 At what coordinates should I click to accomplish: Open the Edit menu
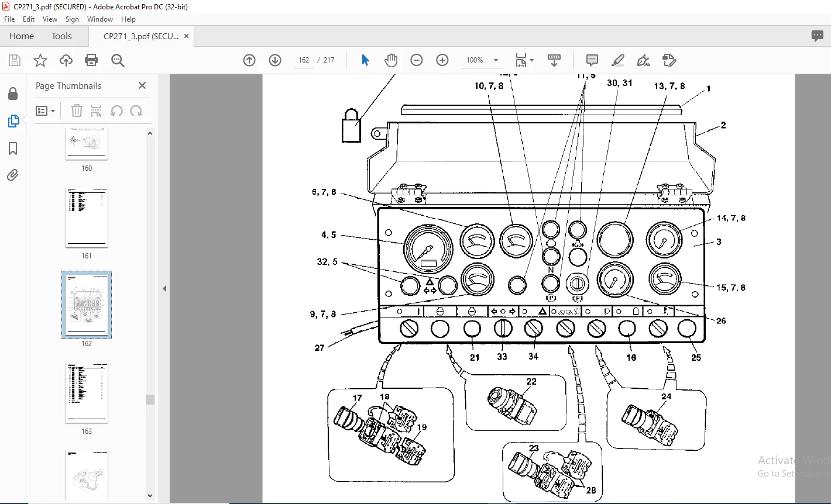click(x=29, y=19)
